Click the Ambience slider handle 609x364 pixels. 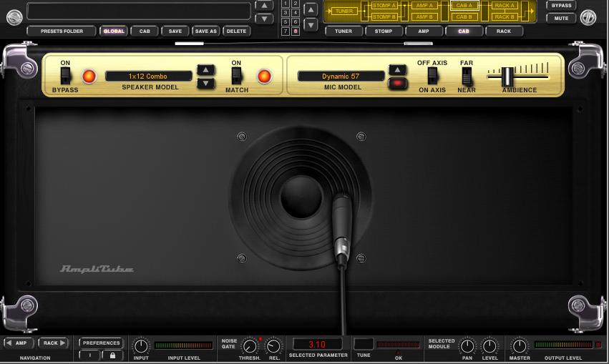(x=507, y=77)
